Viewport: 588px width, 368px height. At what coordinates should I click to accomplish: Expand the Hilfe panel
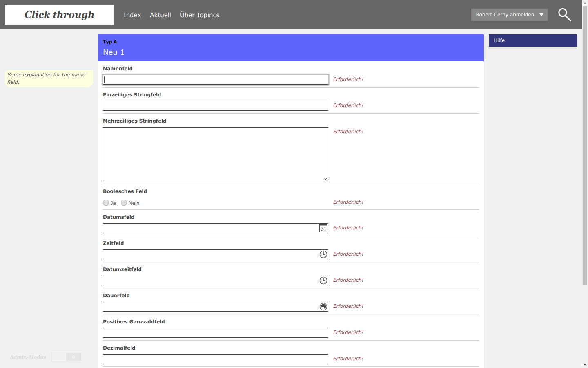point(532,40)
